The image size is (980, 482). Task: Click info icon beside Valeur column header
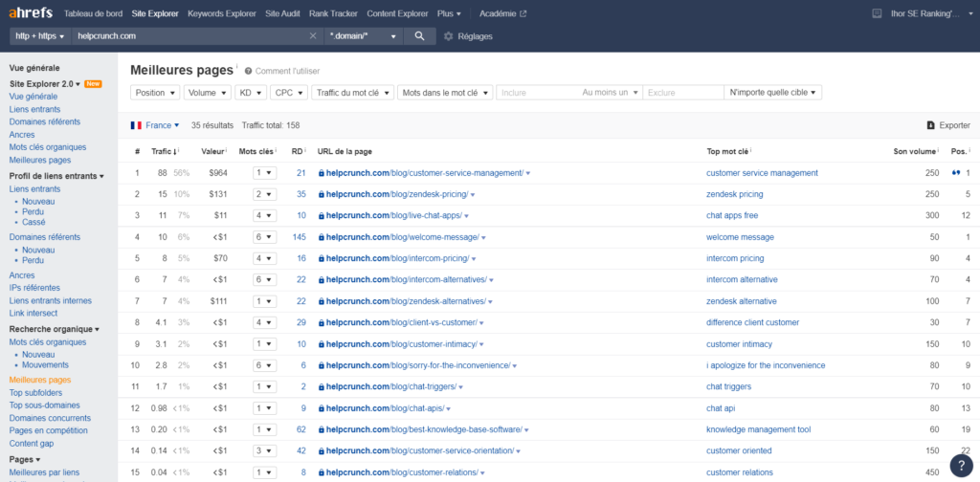point(226,150)
